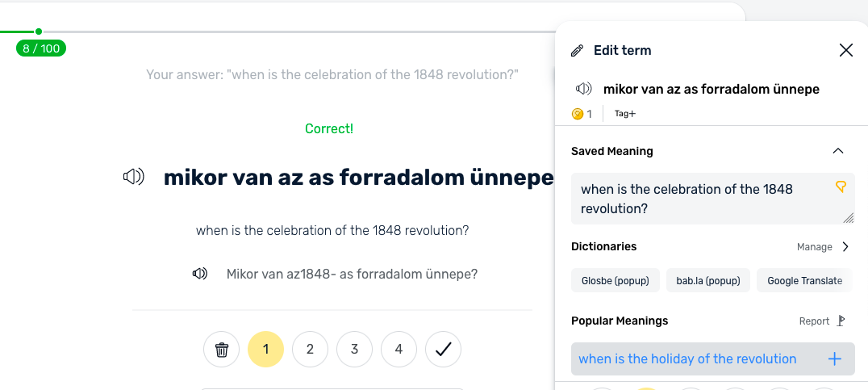This screenshot has height=390, width=868.
Task: Play term audio in the Edit term panel
Action: point(583,89)
